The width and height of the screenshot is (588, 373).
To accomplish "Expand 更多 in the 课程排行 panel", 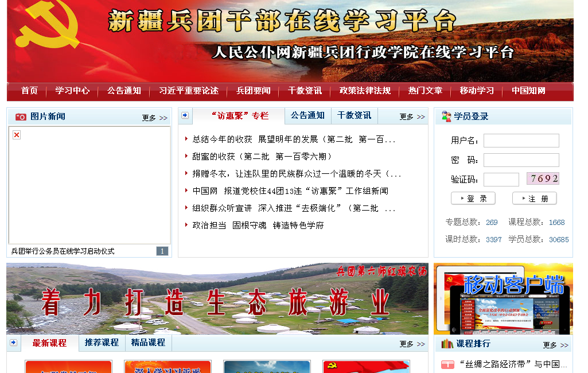I will (x=555, y=345).
